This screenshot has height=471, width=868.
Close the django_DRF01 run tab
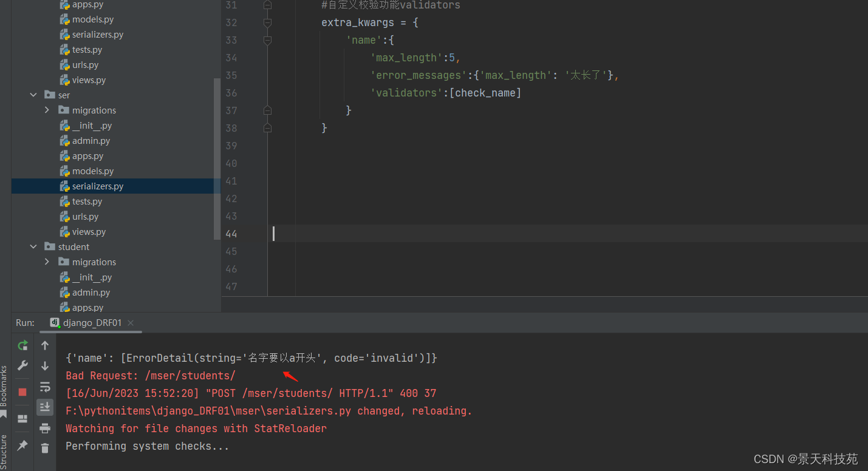tap(131, 323)
